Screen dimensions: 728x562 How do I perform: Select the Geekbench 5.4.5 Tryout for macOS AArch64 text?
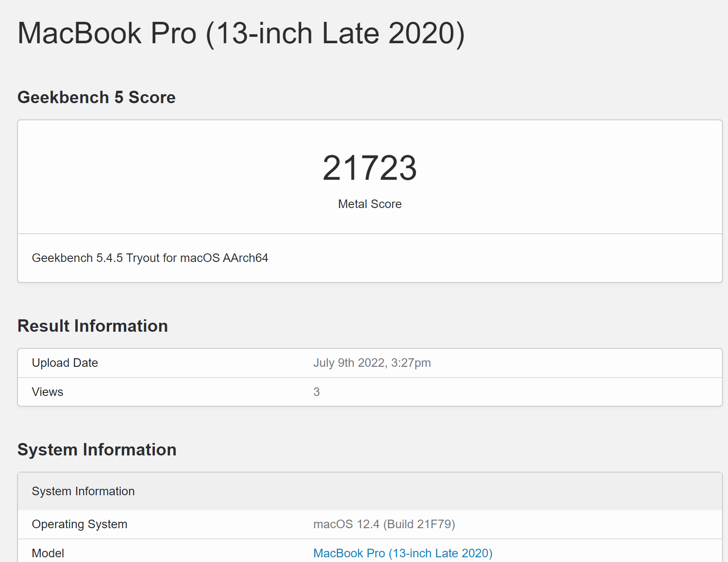[x=150, y=258]
